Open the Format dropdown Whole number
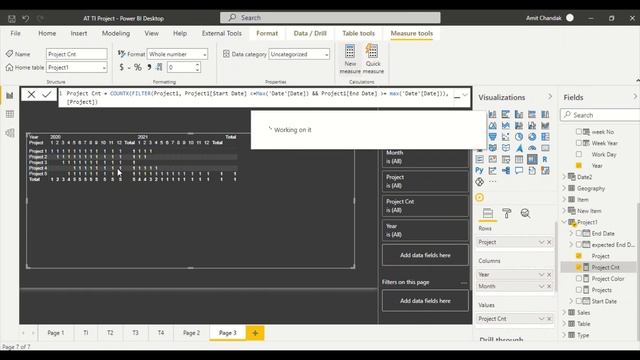This screenshot has height=360, width=640. point(177,54)
